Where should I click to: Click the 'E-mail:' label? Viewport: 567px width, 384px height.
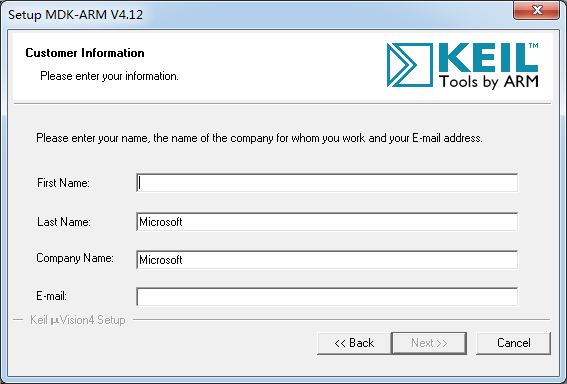pyautogui.click(x=51, y=296)
